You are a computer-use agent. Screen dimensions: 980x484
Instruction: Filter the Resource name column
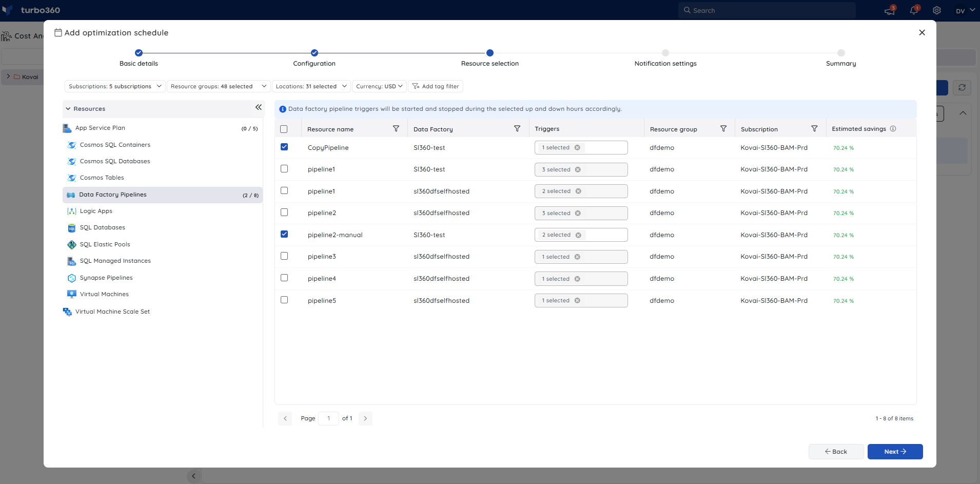pos(396,129)
